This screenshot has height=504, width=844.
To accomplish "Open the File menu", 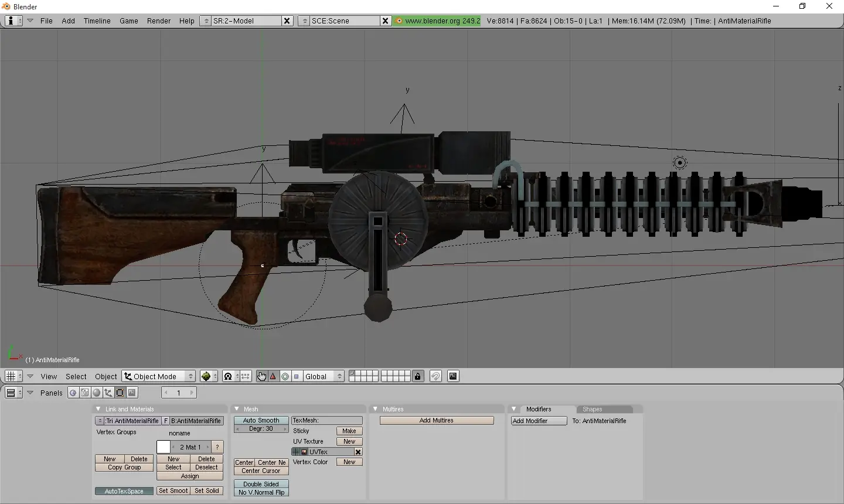I will [x=46, y=21].
